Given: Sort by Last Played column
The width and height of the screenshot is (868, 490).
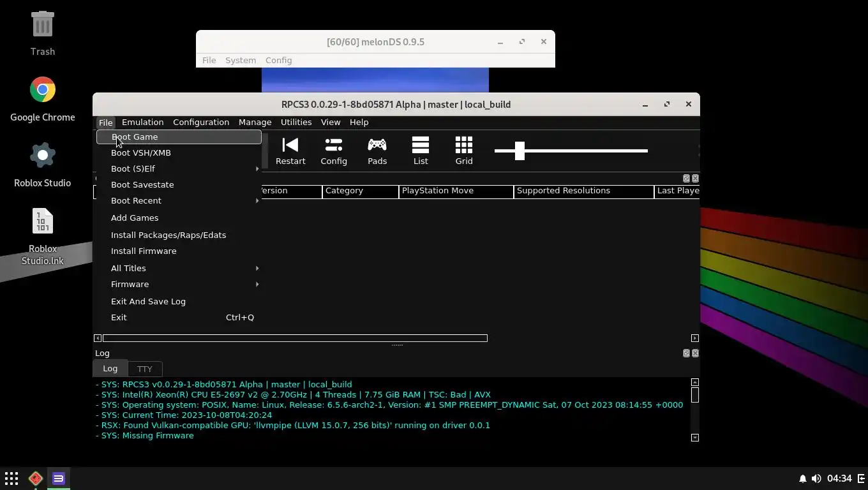Looking at the screenshot, I should [677, 191].
